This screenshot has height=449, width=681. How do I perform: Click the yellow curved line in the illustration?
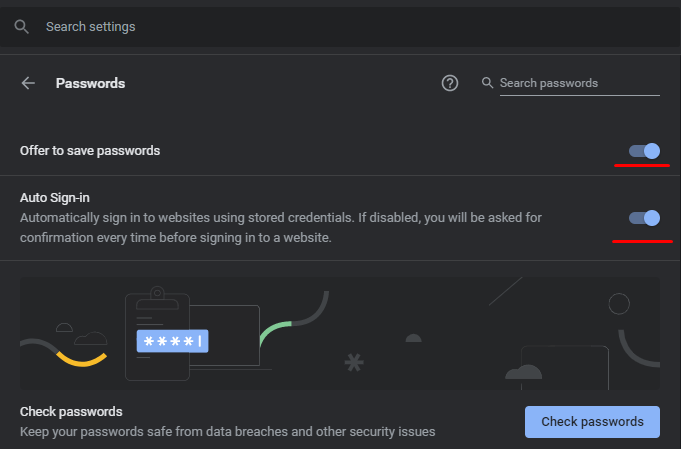(82, 360)
